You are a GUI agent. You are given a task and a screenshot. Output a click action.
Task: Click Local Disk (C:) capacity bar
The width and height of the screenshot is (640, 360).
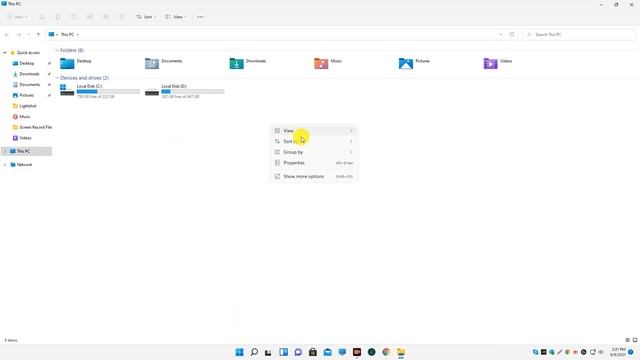pos(108,91)
